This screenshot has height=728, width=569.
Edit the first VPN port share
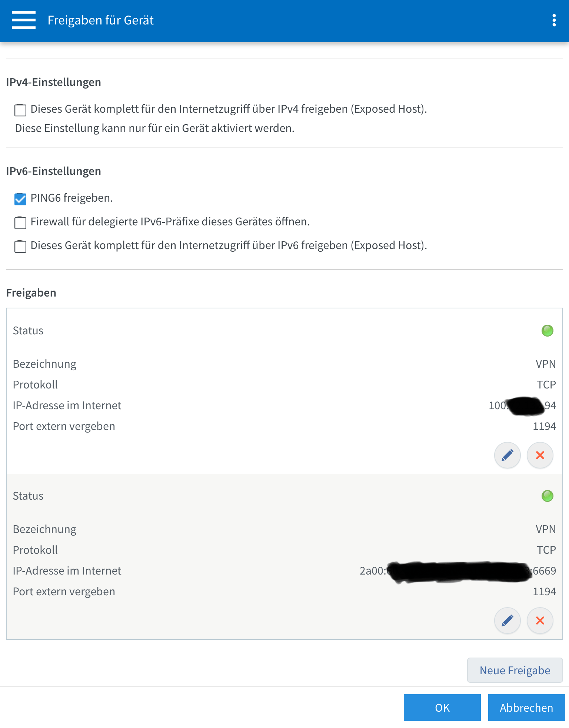(x=507, y=455)
